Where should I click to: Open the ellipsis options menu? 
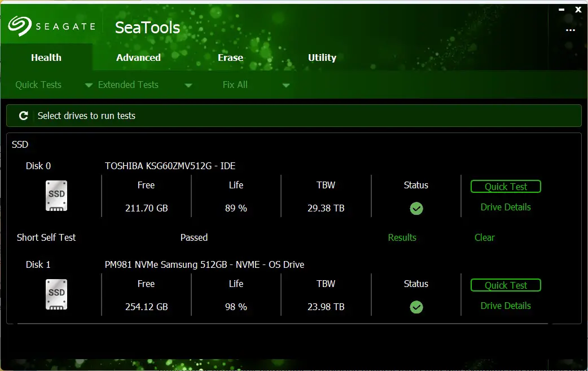(x=570, y=30)
